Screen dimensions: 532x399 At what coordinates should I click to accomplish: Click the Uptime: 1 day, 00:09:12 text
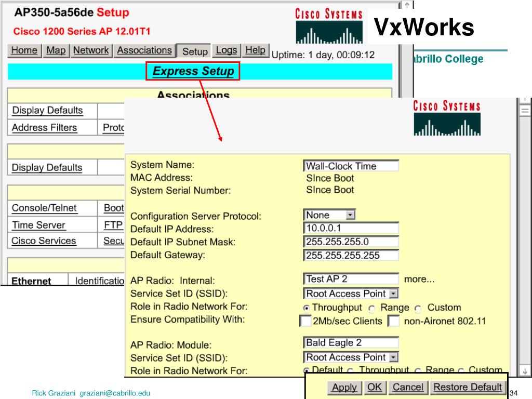[323, 55]
